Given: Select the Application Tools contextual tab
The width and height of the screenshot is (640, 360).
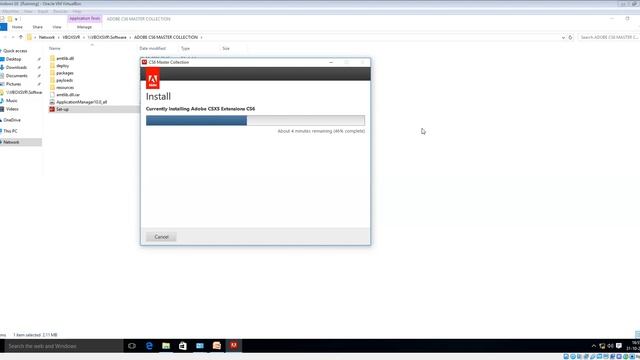Looking at the screenshot, I should point(84,19).
